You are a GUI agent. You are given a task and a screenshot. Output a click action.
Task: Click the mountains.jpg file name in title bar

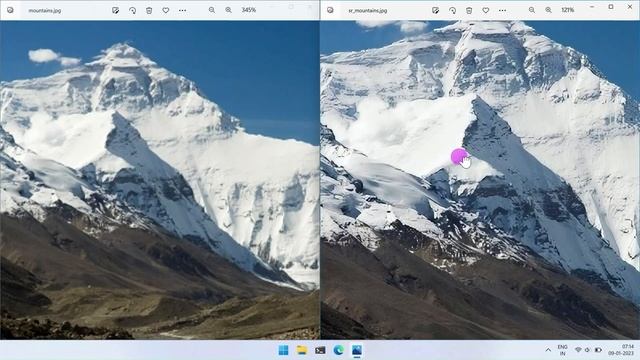click(44, 11)
